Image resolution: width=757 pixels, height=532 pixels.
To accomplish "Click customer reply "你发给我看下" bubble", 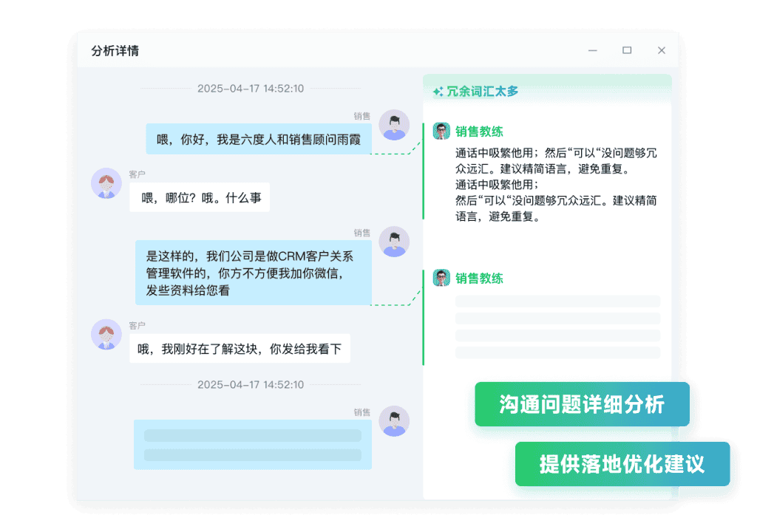I will point(240,349).
